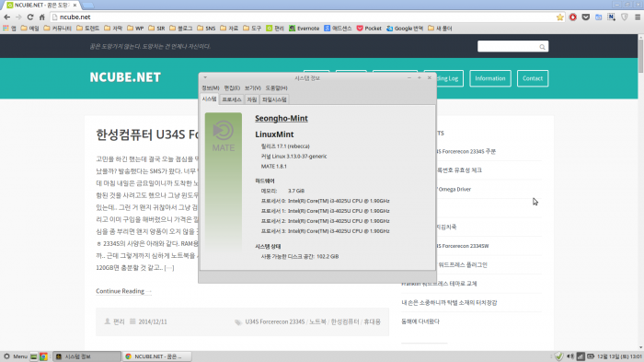Open the SIR bookmark folder

tap(157, 29)
